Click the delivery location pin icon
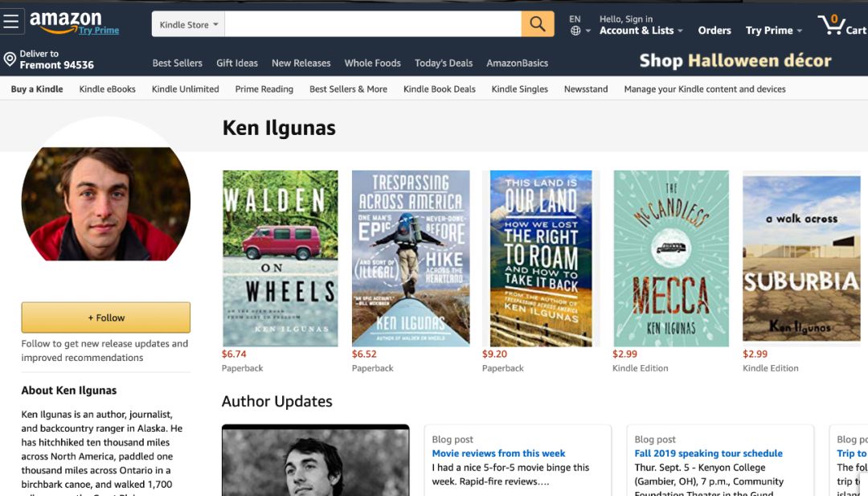Screen dimensions: 868x496 pyautogui.click(x=10, y=59)
